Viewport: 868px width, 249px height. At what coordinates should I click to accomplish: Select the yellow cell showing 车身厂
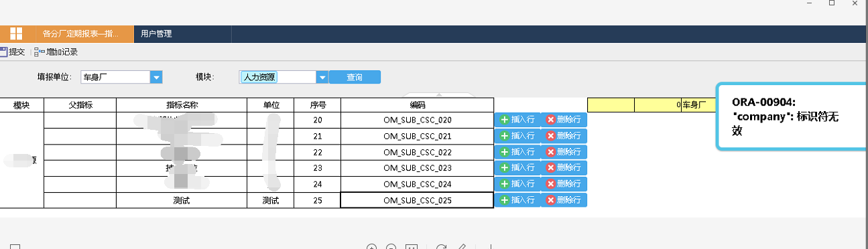click(x=698, y=105)
